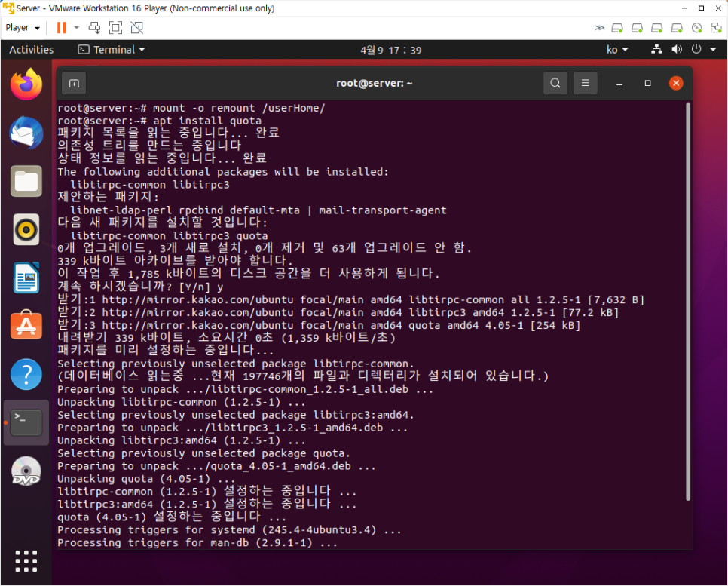Enter VMware full screen mode
Screen dimensions: 728x586
115,28
